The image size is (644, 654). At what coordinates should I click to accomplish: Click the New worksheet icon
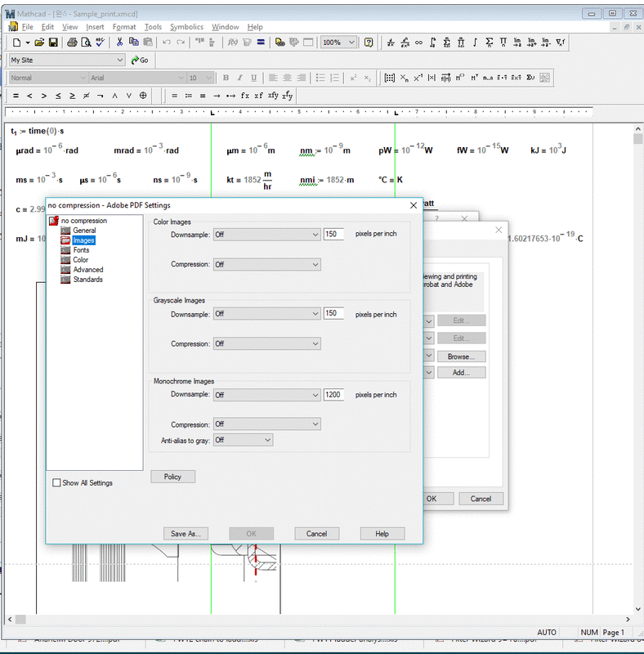16,43
